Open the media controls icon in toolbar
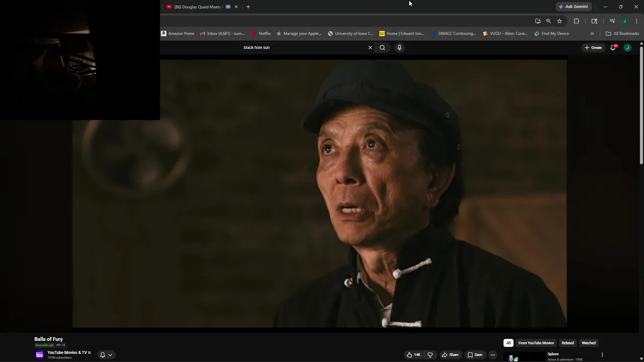The height and width of the screenshot is (362, 644). coord(612,21)
